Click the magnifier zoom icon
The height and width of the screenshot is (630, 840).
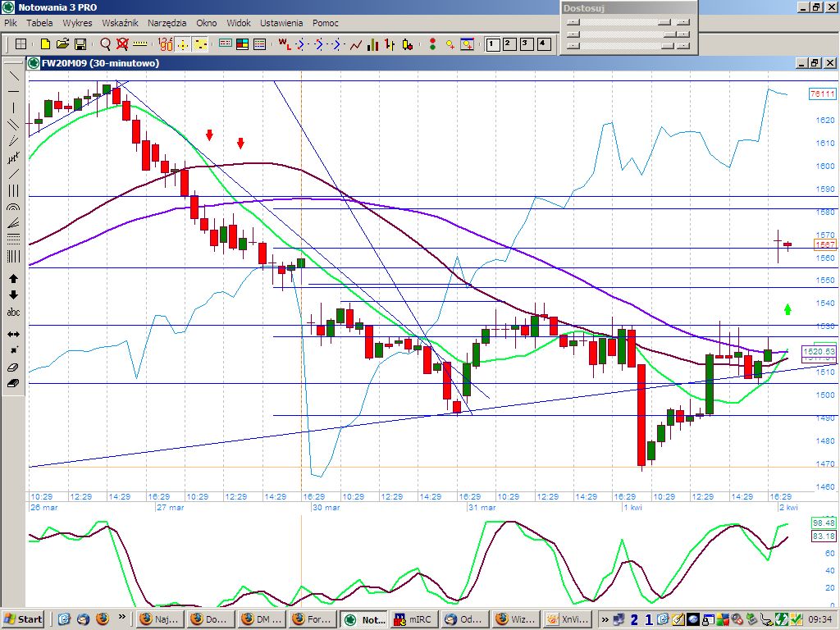click(x=105, y=44)
